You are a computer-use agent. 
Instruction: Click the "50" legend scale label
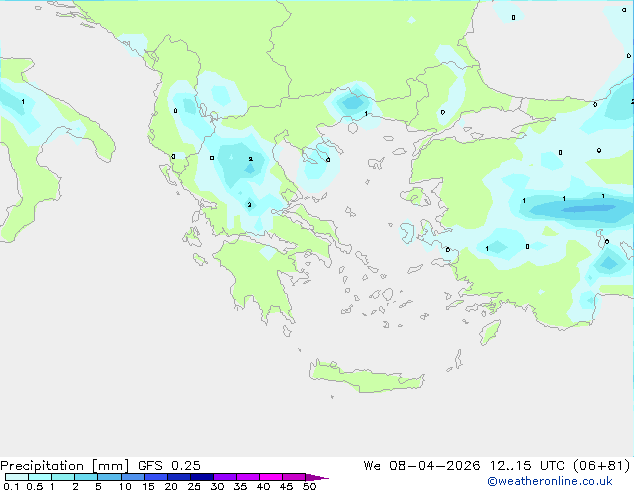point(309,486)
